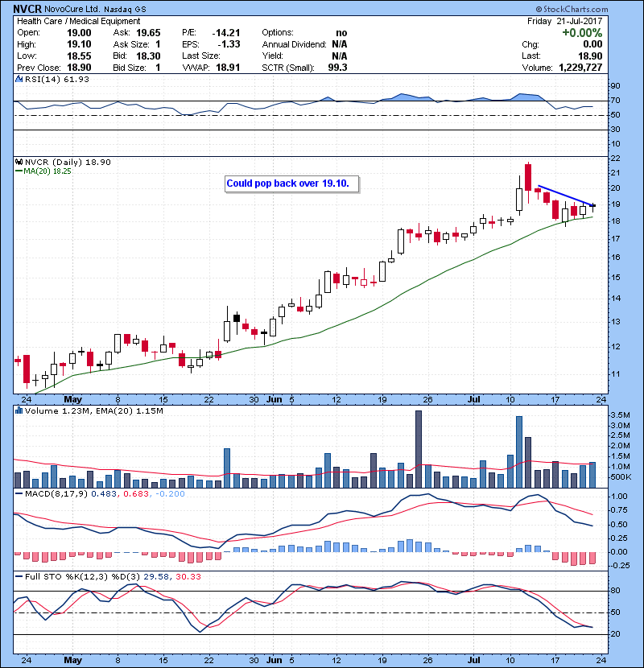
Task: Click the NovoCure Ltd. company name
Action: [72, 9]
